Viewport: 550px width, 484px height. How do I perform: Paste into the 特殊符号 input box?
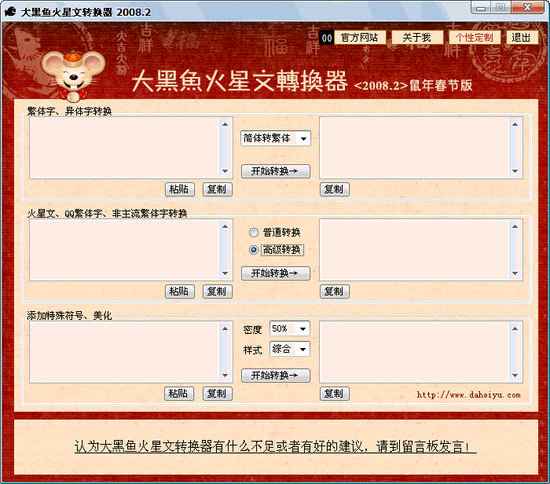(179, 393)
